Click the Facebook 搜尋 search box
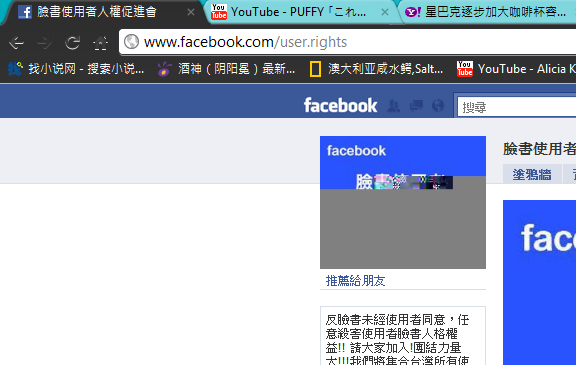This screenshot has width=576, height=365. 516,107
